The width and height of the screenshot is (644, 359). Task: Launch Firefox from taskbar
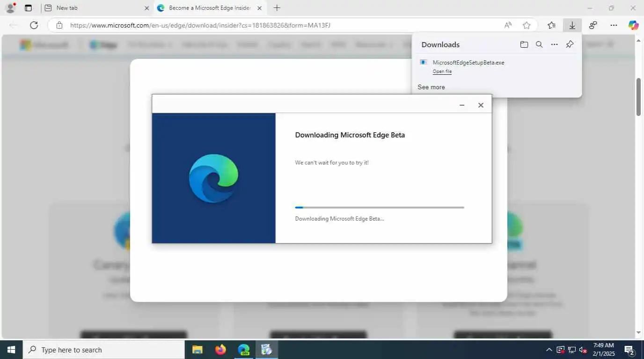click(220, 350)
